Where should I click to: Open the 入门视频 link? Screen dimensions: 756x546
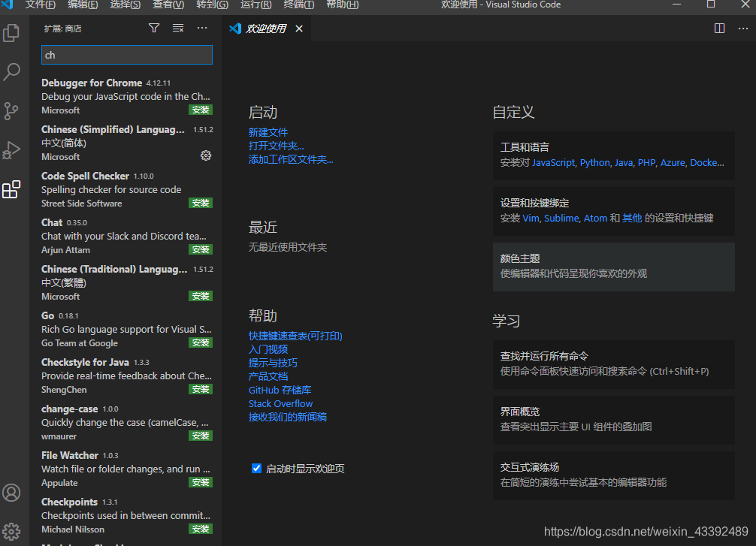click(x=268, y=349)
